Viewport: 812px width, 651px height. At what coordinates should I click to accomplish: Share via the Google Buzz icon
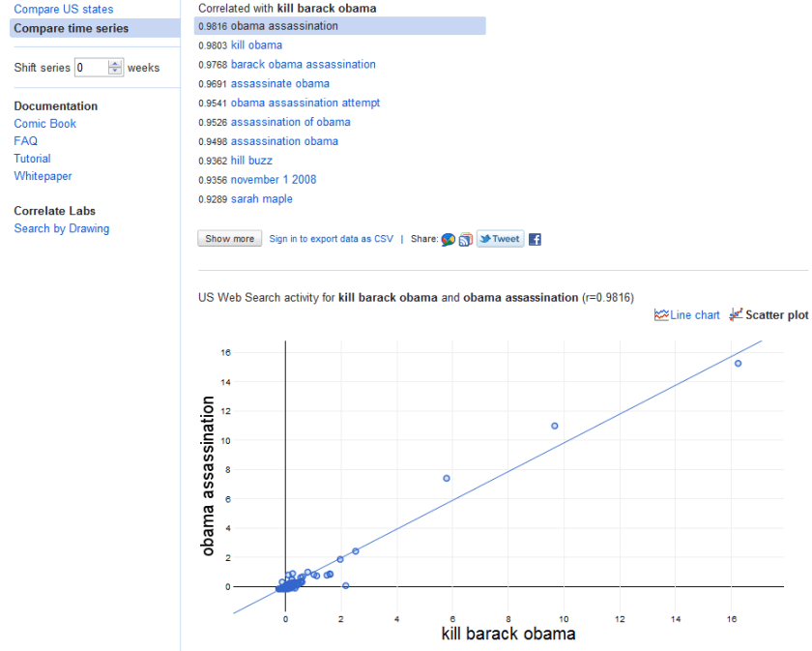coord(448,239)
